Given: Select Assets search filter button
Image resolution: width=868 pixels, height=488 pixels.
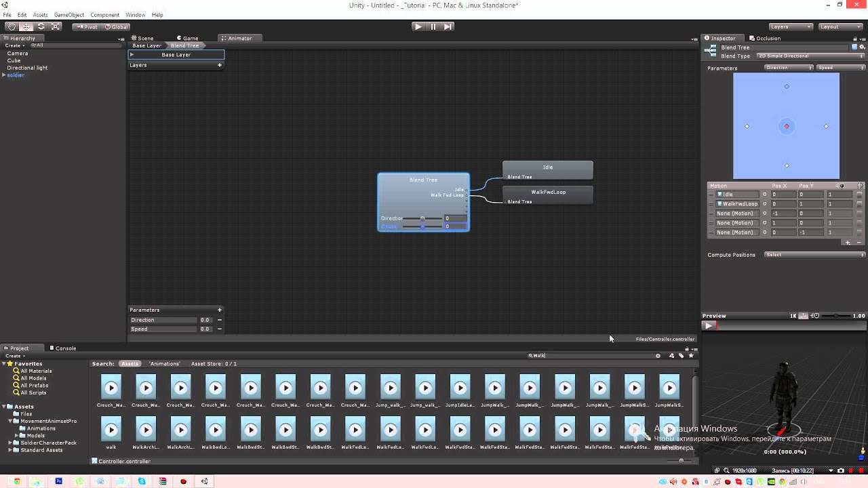Looking at the screenshot, I should 130,364.
